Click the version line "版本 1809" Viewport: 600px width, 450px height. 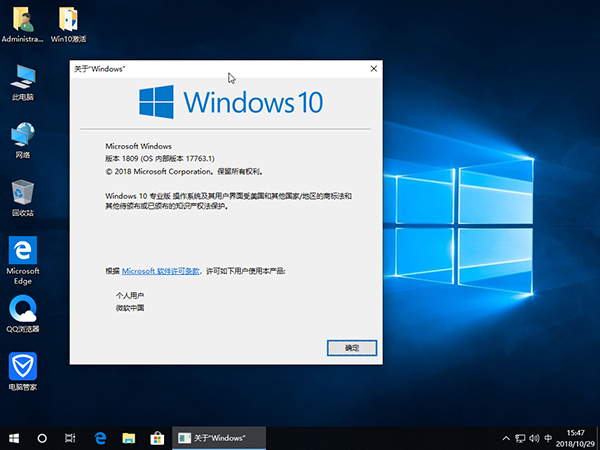(160, 158)
